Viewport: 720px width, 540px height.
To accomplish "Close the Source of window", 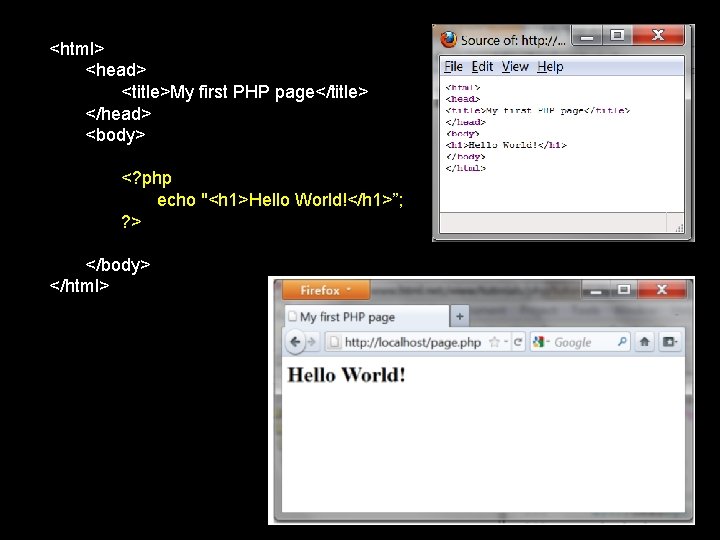I will pyautogui.click(x=658, y=35).
